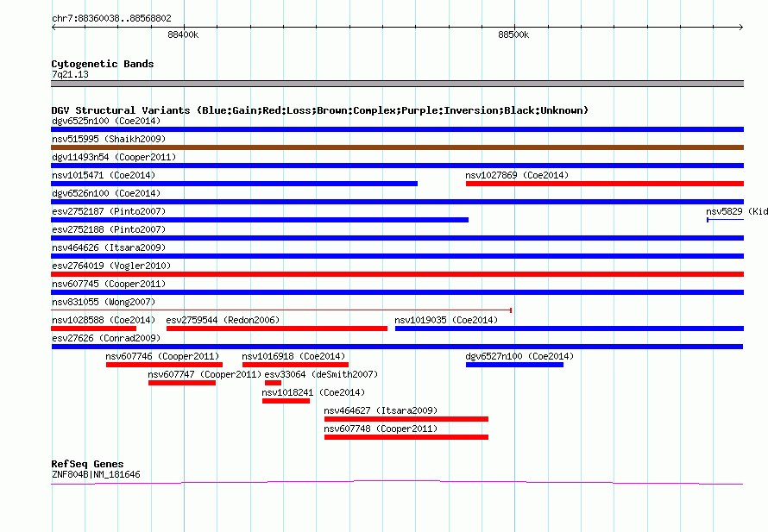Select the red nsv1018241 (Coe2014) bar
The image size is (768, 532).
(x=286, y=401)
